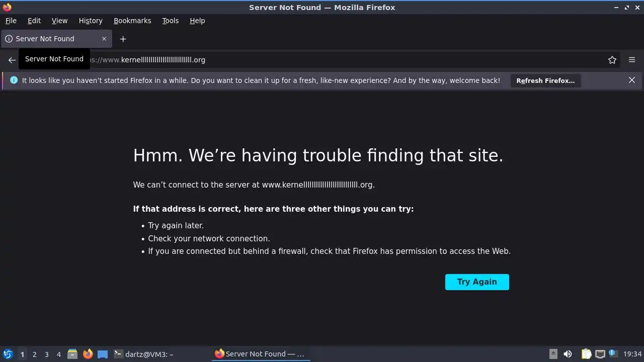Launch Firefox from the quick-launch icon

(x=88, y=354)
